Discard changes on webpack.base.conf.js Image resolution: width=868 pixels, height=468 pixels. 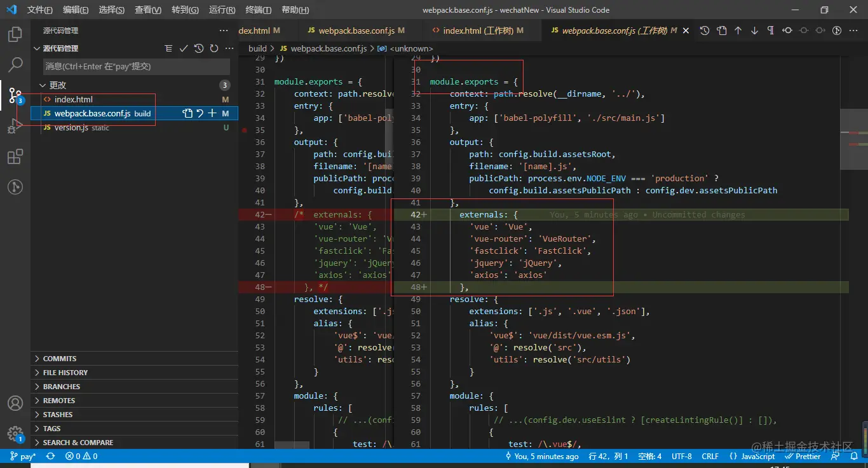click(200, 113)
